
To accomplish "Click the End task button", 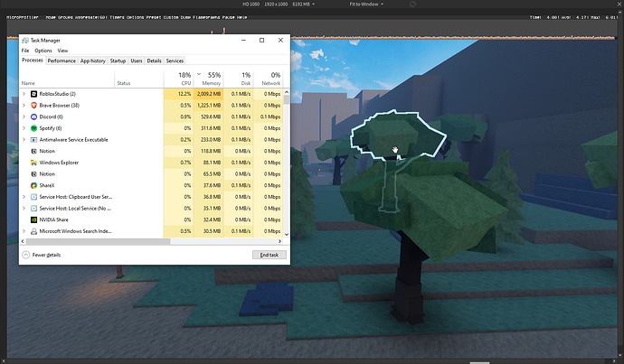I will coord(269,255).
